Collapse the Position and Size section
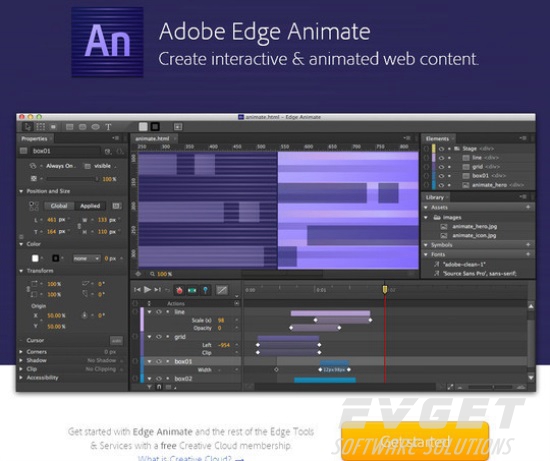The width and height of the screenshot is (550, 461). (21, 191)
